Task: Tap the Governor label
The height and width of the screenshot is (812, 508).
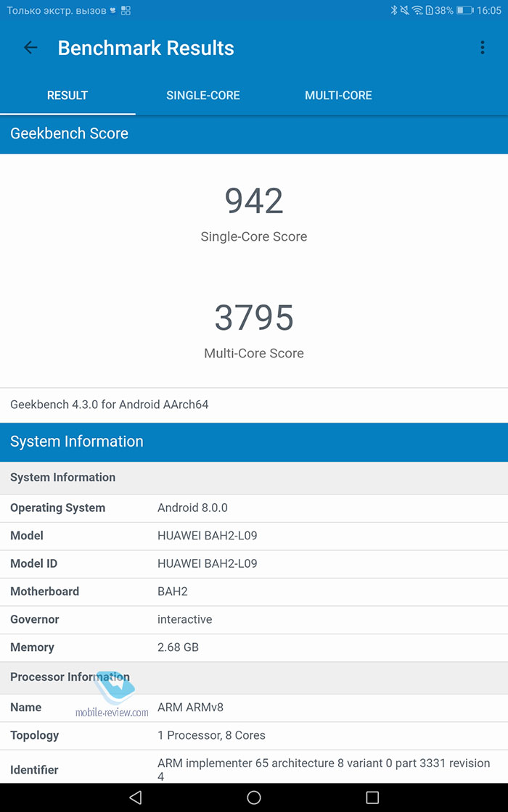Action: 35,620
